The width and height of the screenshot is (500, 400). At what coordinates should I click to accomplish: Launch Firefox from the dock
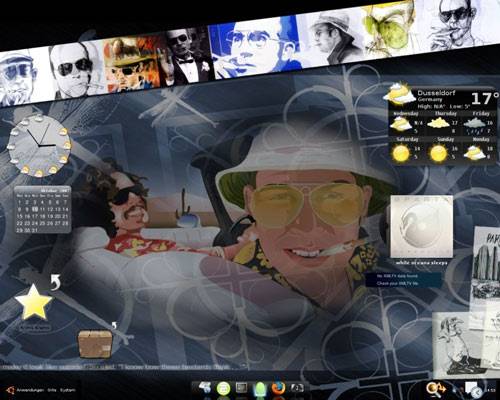click(278, 388)
